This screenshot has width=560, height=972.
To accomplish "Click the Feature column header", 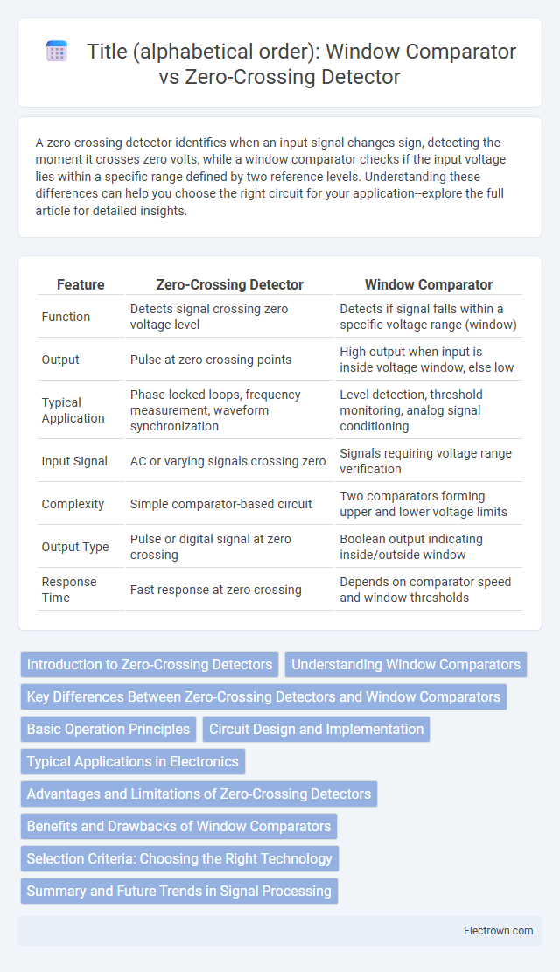I will click(80, 284).
